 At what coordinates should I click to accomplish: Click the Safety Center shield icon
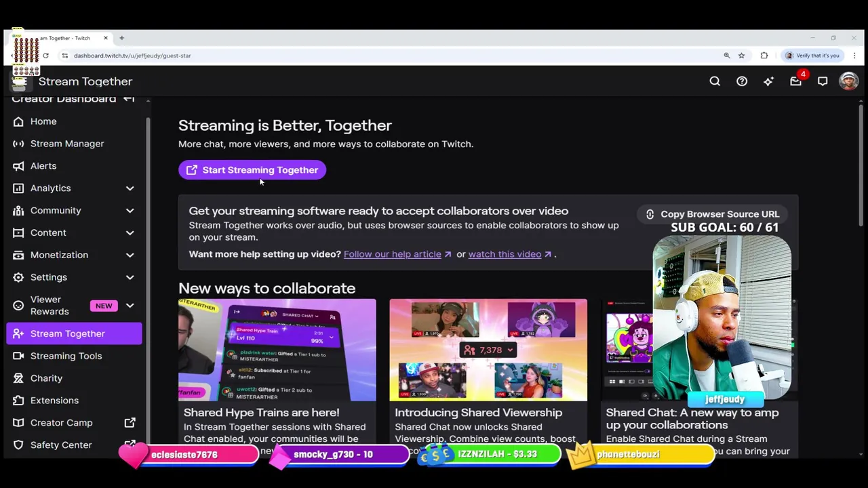tap(18, 445)
